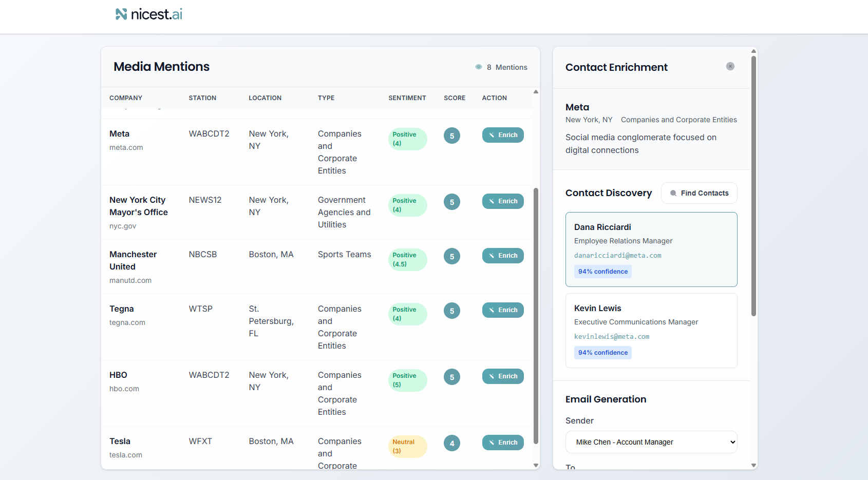The width and height of the screenshot is (868, 480).
Task: Click the tegna.com domain text
Action: 127,322
